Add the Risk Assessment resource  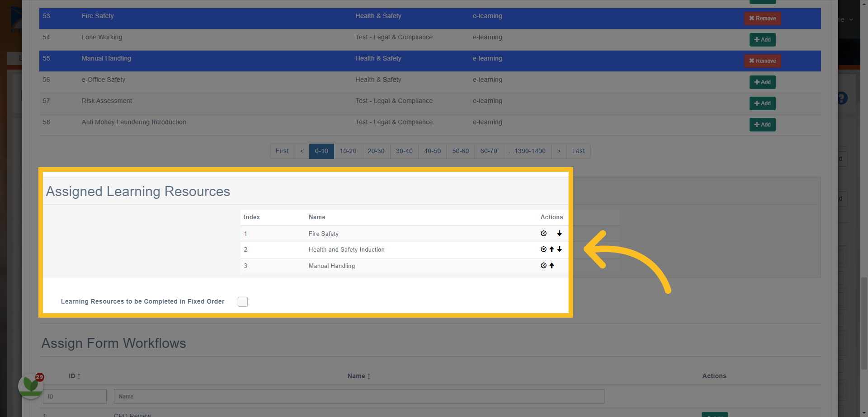[x=762, y=103]
